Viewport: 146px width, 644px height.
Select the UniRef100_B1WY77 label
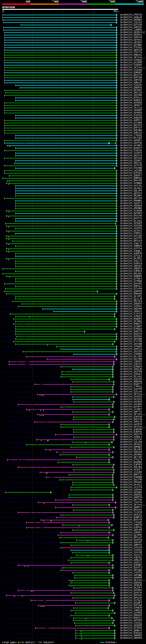[131, 384]
